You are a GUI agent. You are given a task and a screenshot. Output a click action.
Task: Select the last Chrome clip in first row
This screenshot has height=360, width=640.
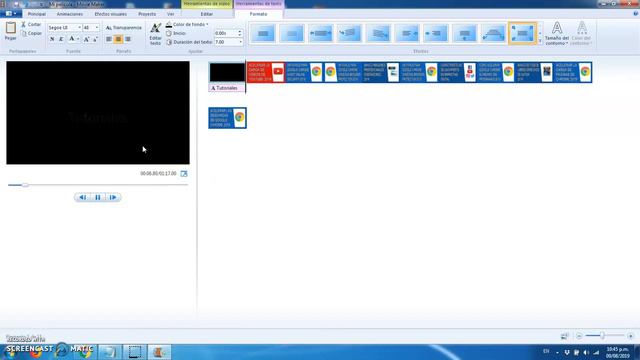tap(573, 72)
